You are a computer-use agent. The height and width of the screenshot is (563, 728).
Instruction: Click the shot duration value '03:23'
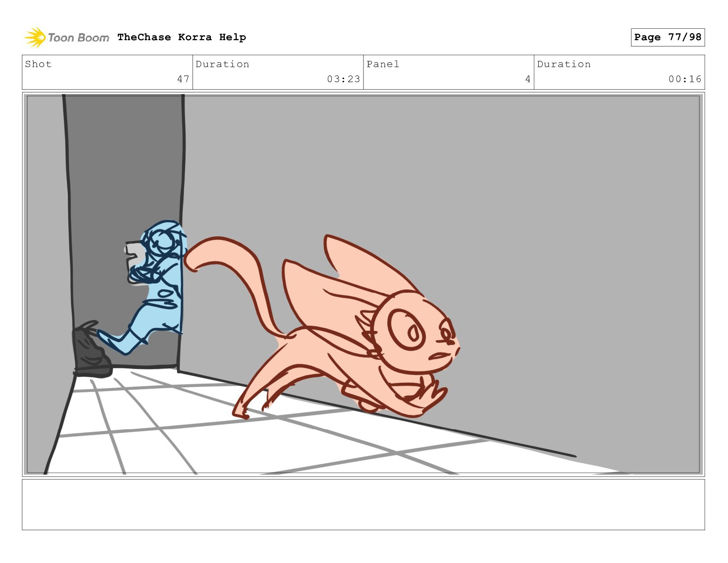pyautogui.click(x=343, y=79)
